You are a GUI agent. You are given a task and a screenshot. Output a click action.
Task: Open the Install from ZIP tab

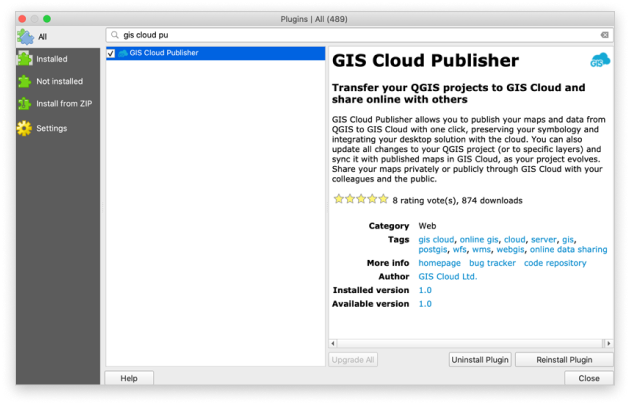58,104
